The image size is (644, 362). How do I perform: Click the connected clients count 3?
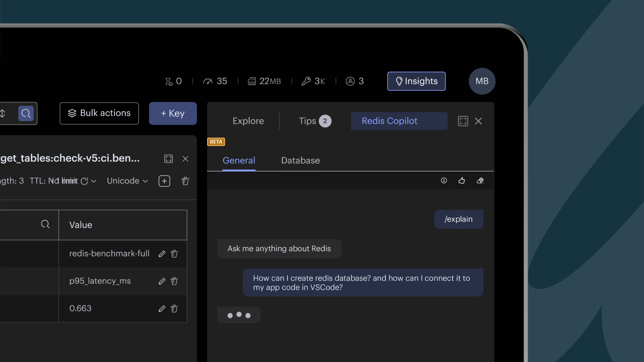coord(355,81)
